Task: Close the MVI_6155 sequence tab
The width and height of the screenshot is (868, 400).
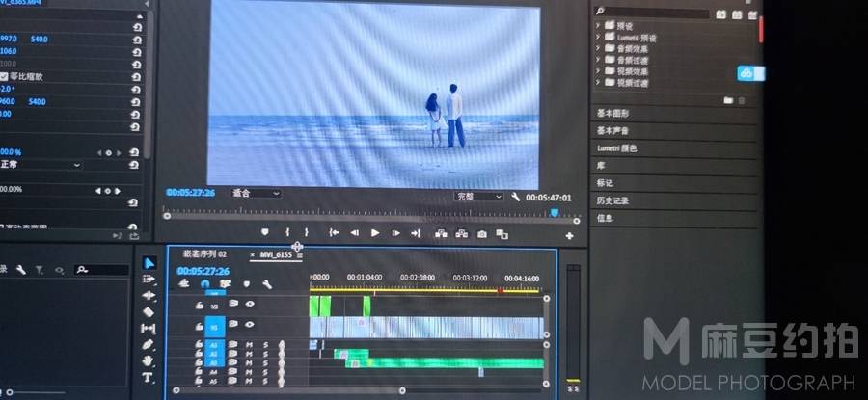Action: (253, 255)
